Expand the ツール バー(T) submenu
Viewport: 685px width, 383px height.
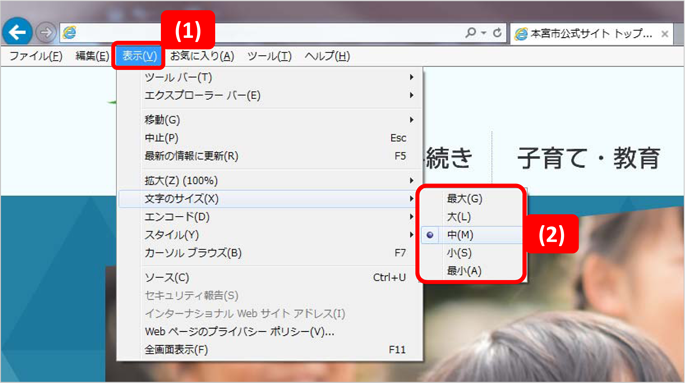[270, 77]
